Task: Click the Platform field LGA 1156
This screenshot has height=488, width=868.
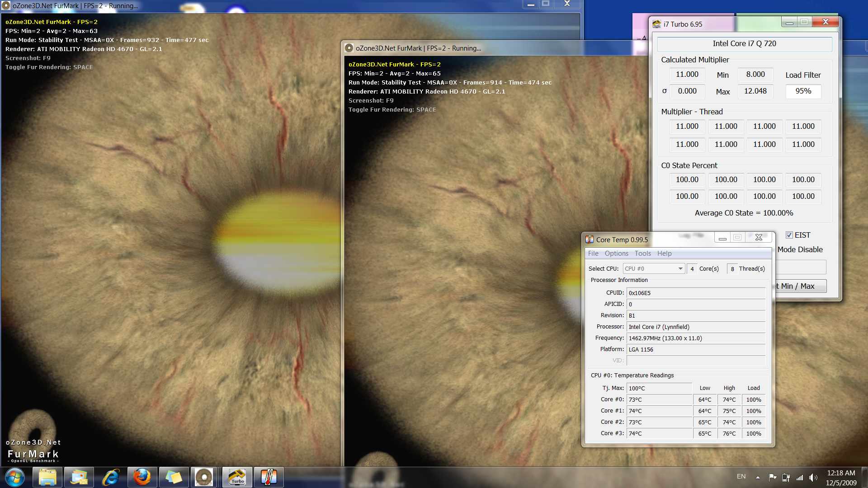Action: 696,349
